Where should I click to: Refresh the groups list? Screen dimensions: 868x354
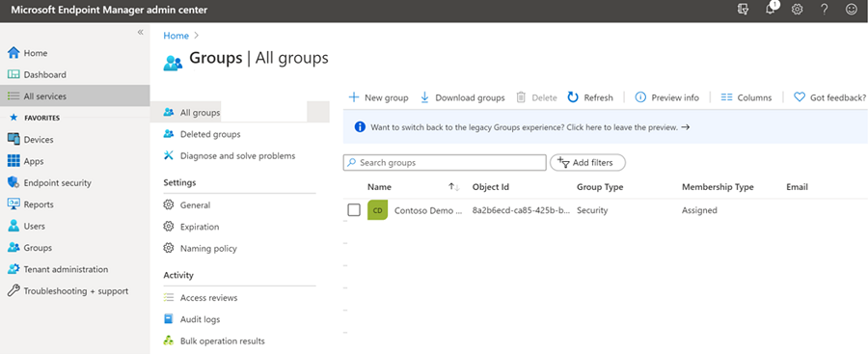[x=590, y=97]
